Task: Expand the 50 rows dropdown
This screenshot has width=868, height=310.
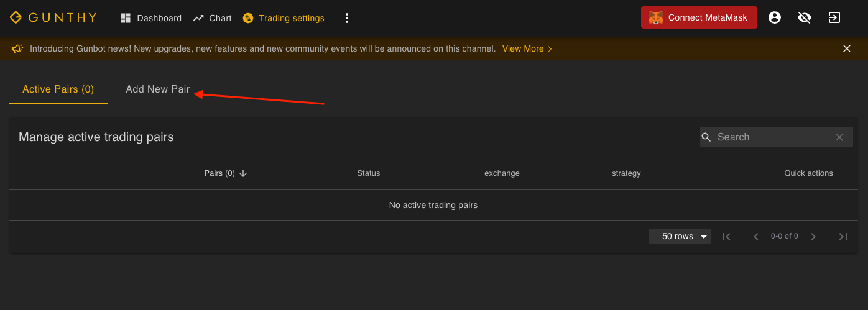Action: (x=680, y=236)
